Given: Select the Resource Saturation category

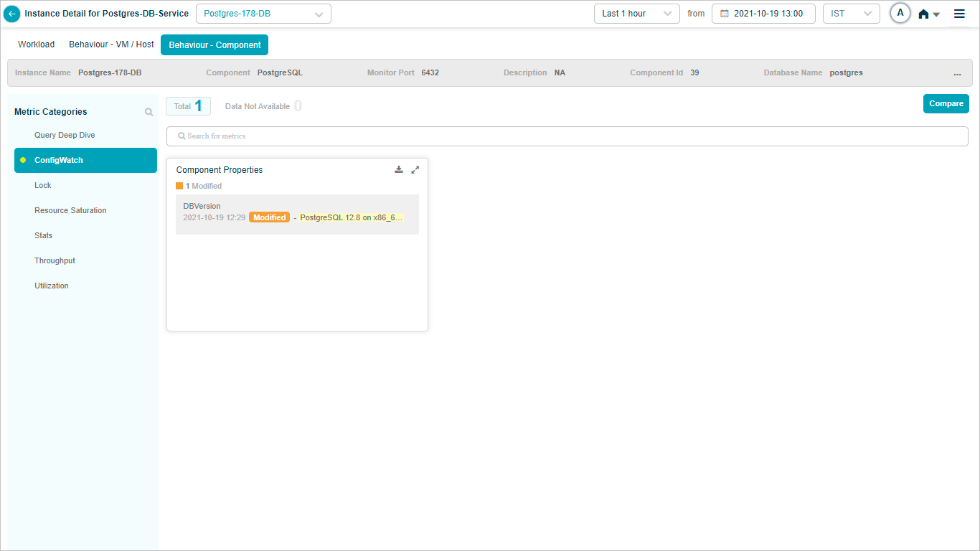Looking at the screenshot, I should point(70,210).
